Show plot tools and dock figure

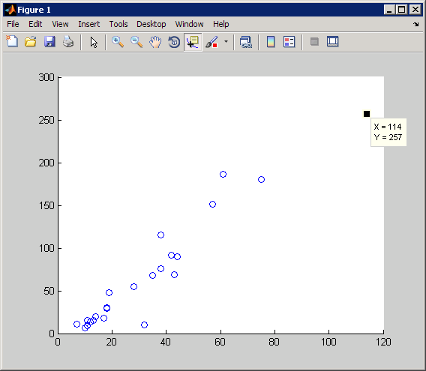(x=333, y=42)
